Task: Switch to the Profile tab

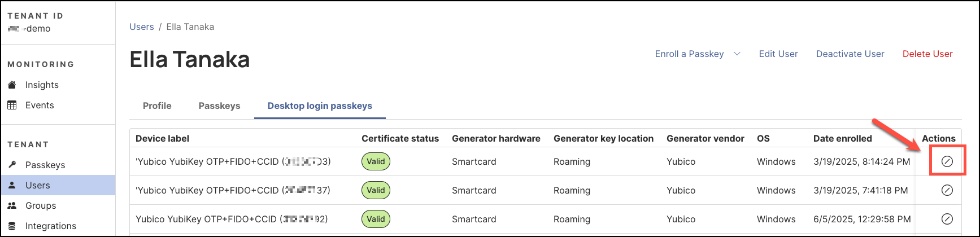Action: (157, 106)
